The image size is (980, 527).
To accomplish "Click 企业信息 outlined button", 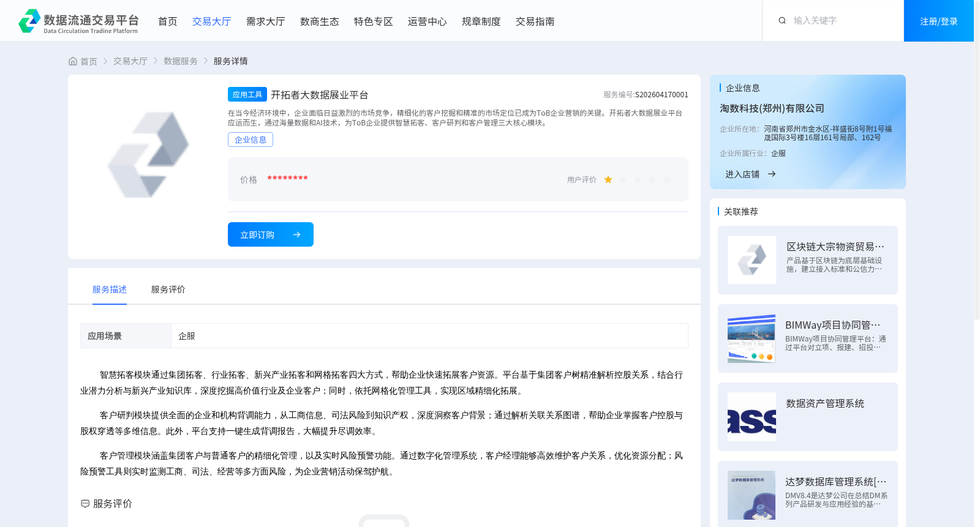I will click(251, 140).
